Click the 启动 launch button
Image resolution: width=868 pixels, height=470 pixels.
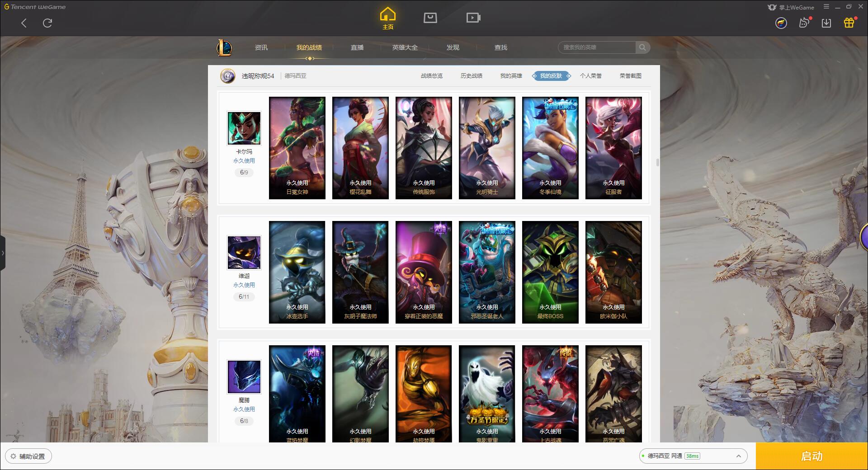point(812,456)
